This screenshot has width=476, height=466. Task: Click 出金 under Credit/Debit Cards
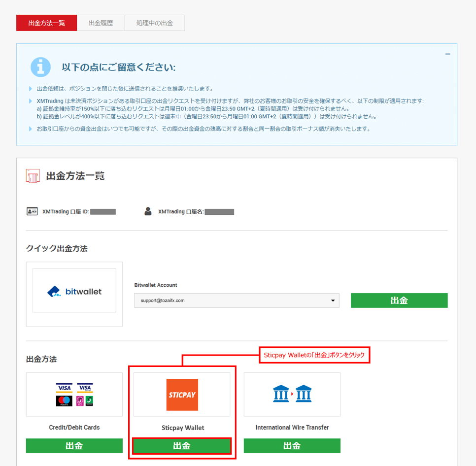[x=74, y=446]
